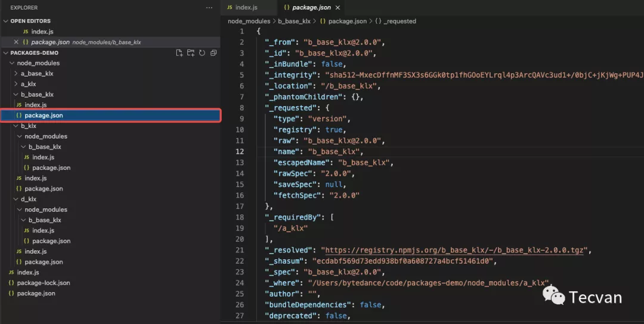Image resolution: width=644 pixels, height=324 pixels.
Task: Expand the a_klx folder
Action: pos(28,84)
